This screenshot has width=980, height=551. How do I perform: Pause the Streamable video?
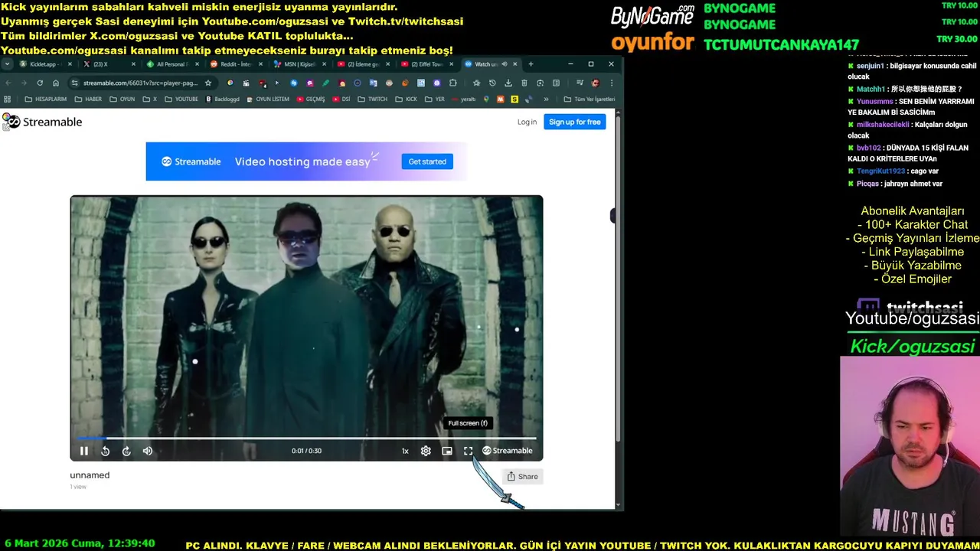tap(84, 451)
